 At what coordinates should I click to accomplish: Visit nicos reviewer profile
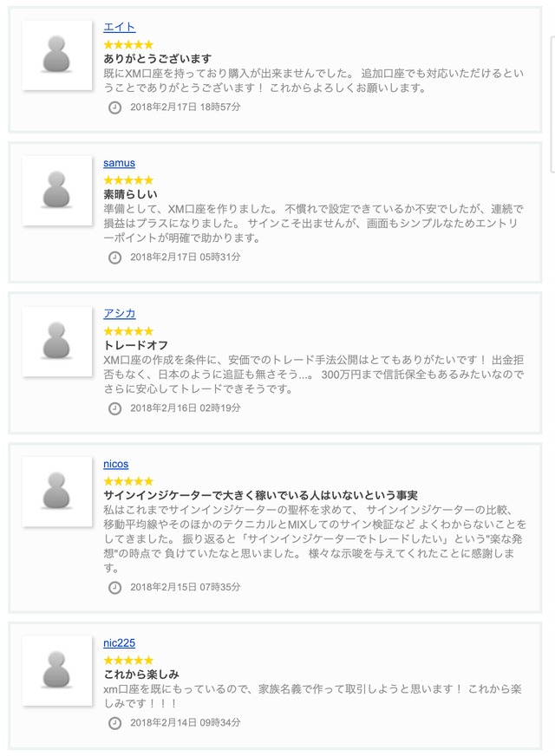point(115,464)
